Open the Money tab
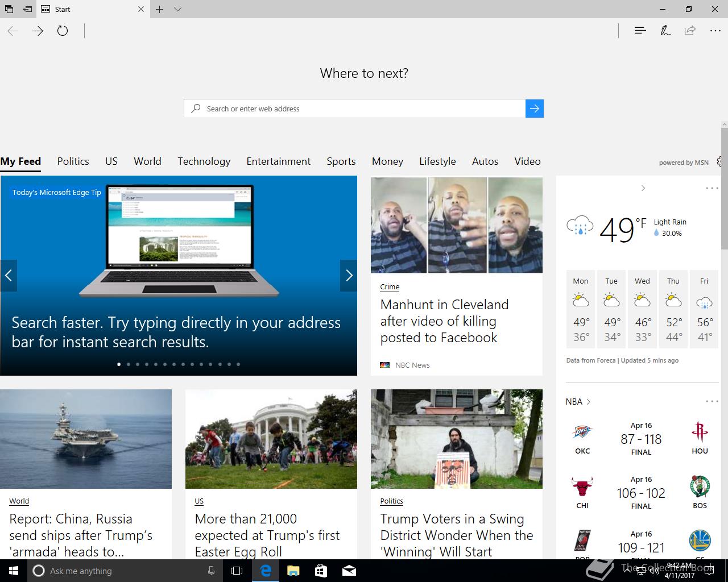 click(x=387, y=161)
